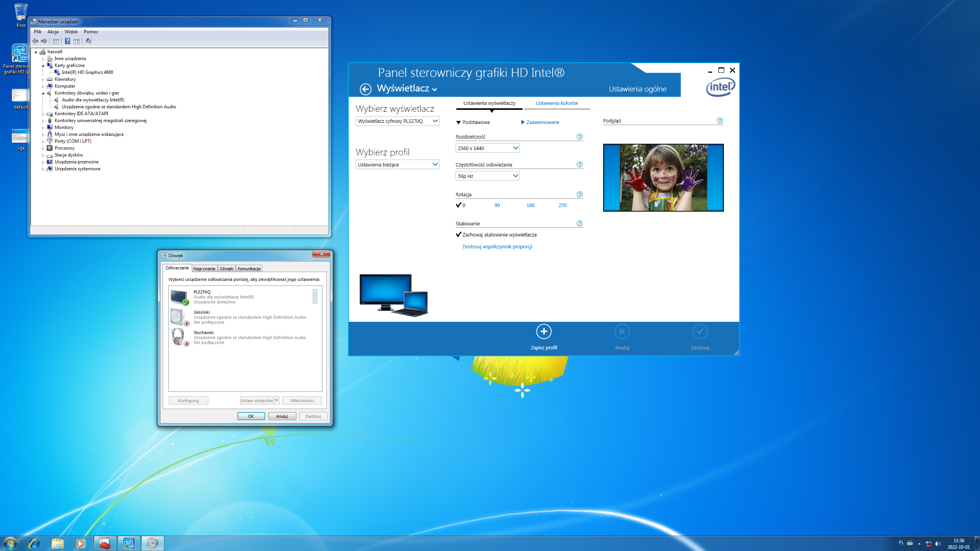980x551 pixels.
Task: Click the preview image of the child
Action: pos(663,178)
